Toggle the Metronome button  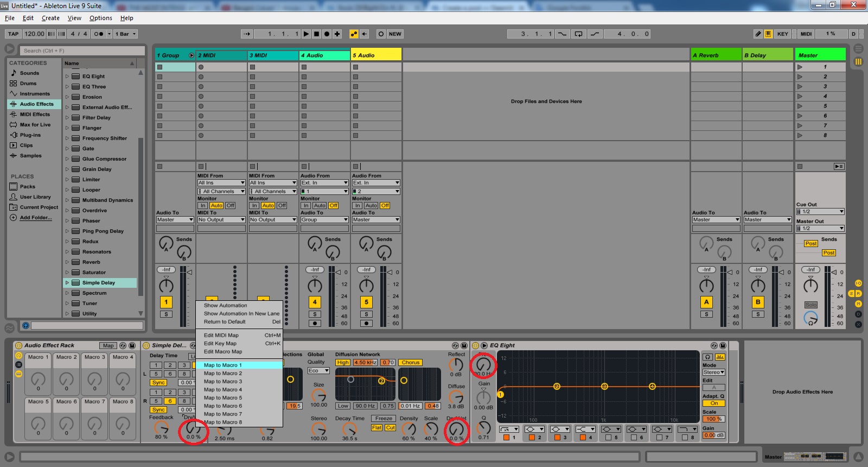coord(99,34)
